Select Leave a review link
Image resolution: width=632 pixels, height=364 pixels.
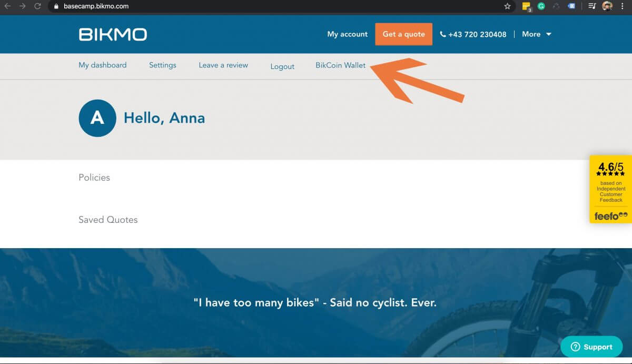[x=223, y=65]
